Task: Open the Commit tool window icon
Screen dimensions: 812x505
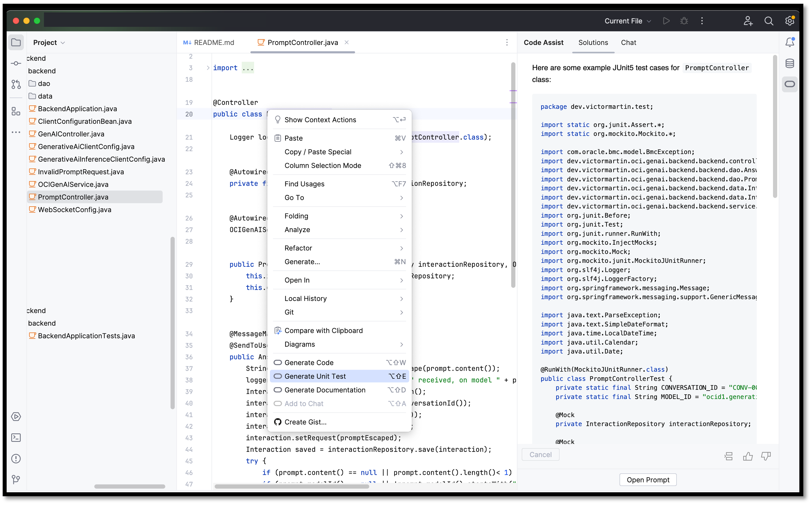Action: (x=16, y=63)
